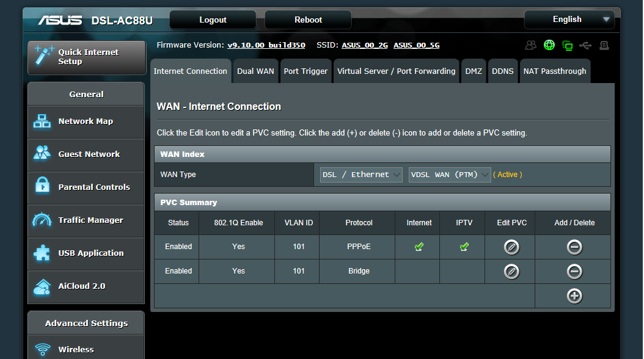Edit the PPPoE PVC entry
This screenshot has height=359, width=644.
pos(511,247)
